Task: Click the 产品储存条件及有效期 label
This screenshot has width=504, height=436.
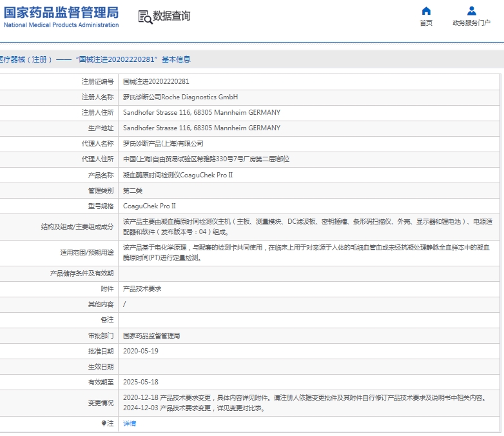Action: tap(82, 273)
